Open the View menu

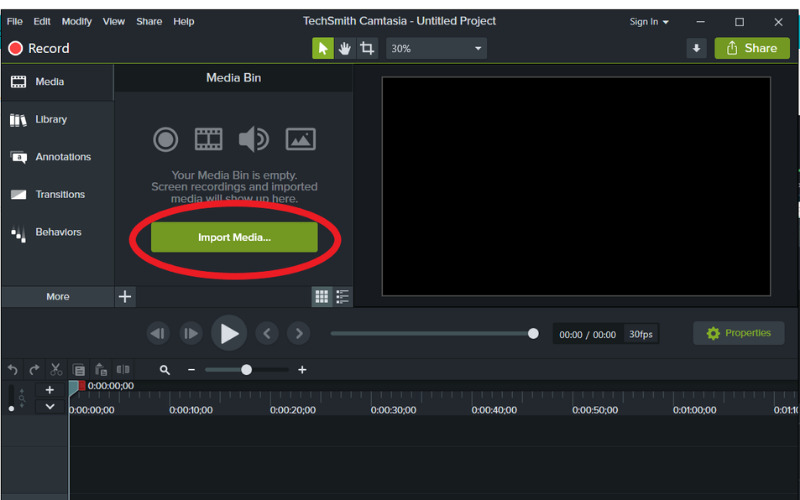pyautogui.click(x=113, y=21)
